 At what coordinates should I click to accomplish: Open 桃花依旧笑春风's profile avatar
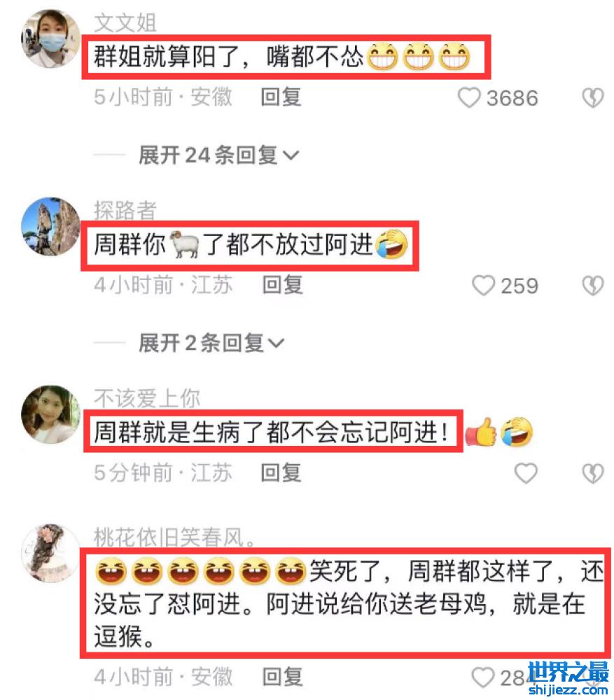(x=50, y=553)
